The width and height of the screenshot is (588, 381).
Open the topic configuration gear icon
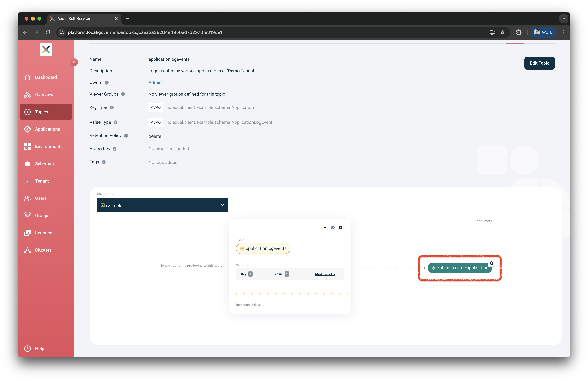[340, 227]
